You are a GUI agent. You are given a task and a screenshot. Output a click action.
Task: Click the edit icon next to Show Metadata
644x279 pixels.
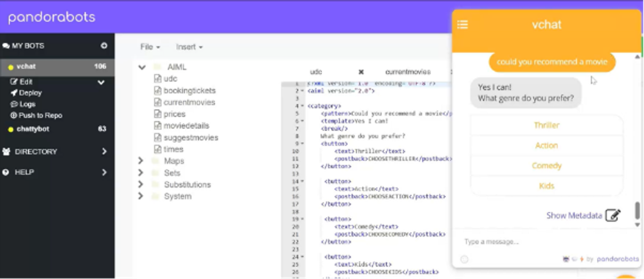pyautogui.click(x=613, y=216)
